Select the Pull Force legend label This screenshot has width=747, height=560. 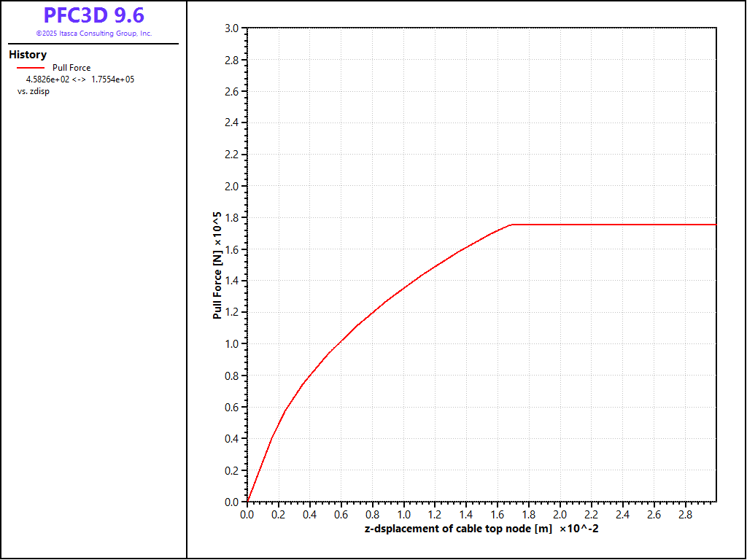coord(71,68)
